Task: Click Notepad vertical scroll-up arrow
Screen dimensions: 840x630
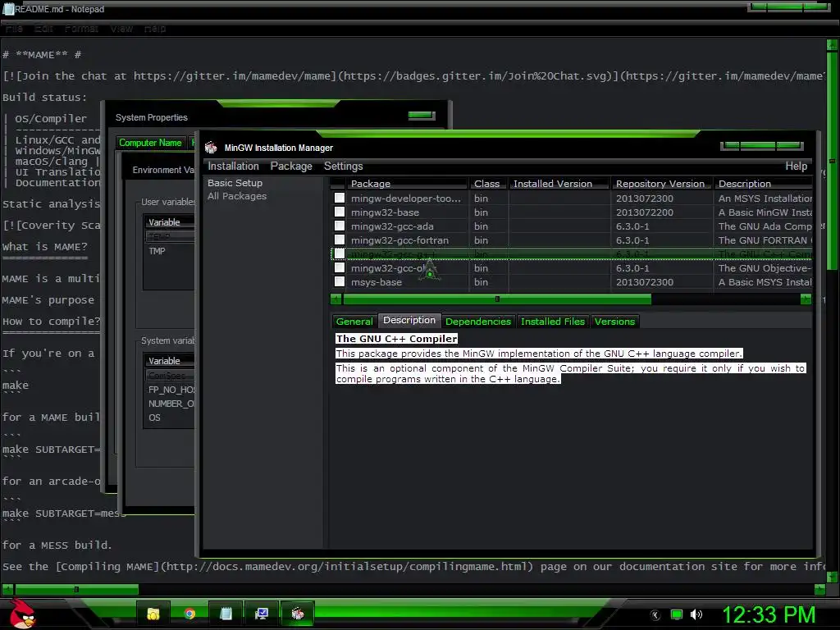Action: point(833,44)
